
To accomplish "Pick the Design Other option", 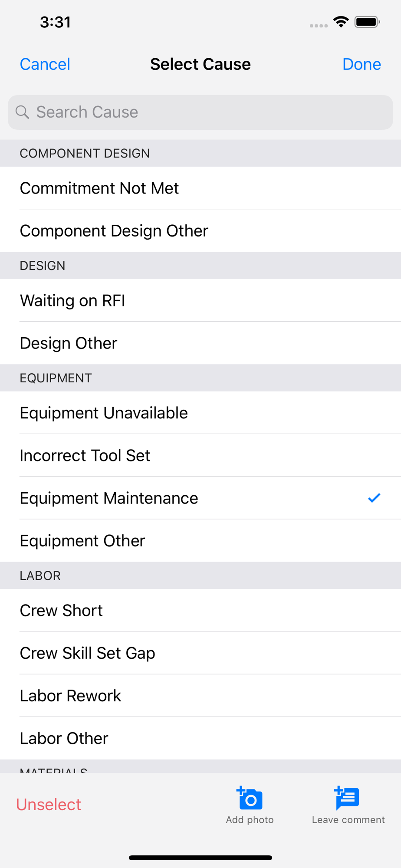I will click(69, 343).
